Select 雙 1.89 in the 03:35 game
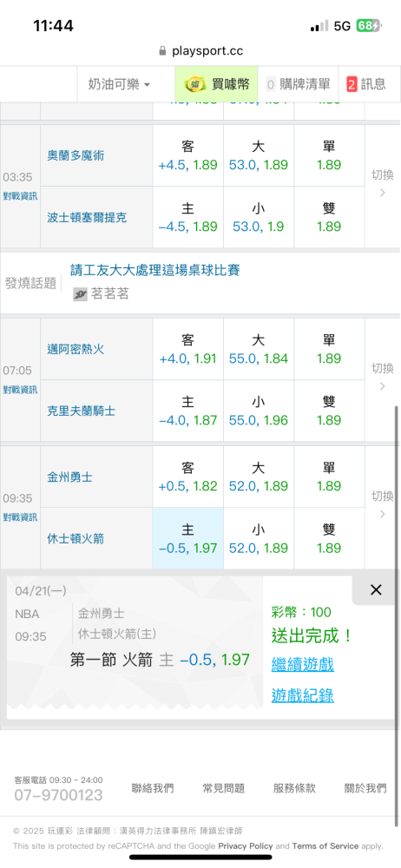Image resolution: width=401 pixels, height=868 pixels. coord(329,218)
